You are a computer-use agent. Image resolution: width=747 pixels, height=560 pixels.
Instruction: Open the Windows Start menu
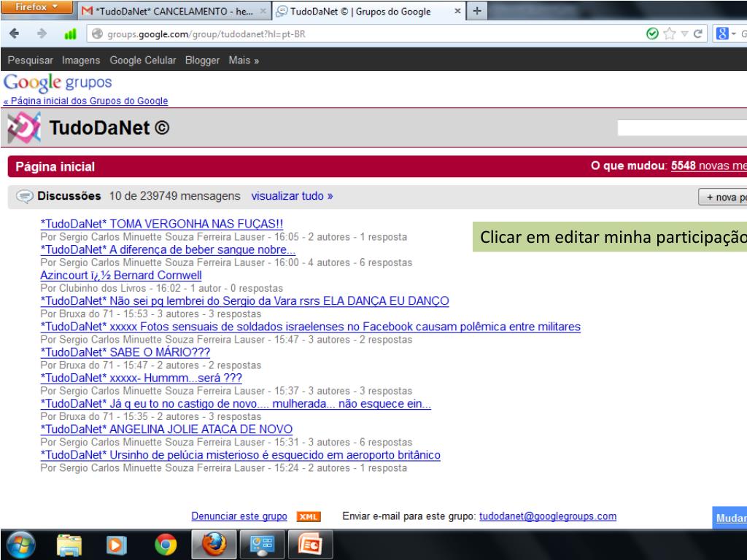tap(20, 545)
